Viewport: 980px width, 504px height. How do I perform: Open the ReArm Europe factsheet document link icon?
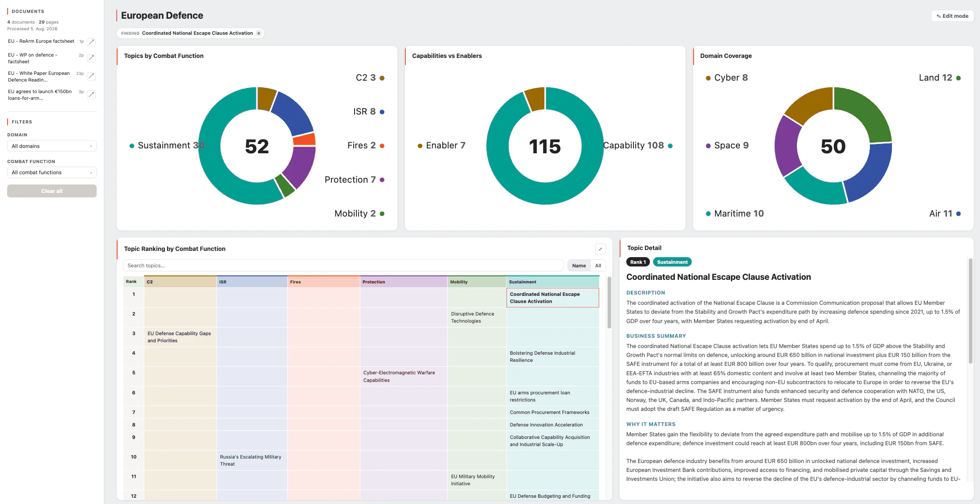[91, 42]
